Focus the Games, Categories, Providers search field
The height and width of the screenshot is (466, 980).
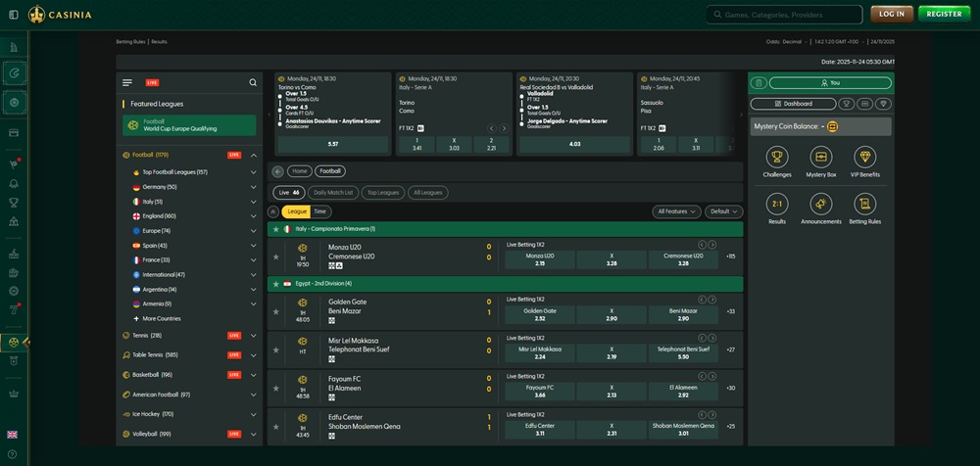[x=785, y=15]
